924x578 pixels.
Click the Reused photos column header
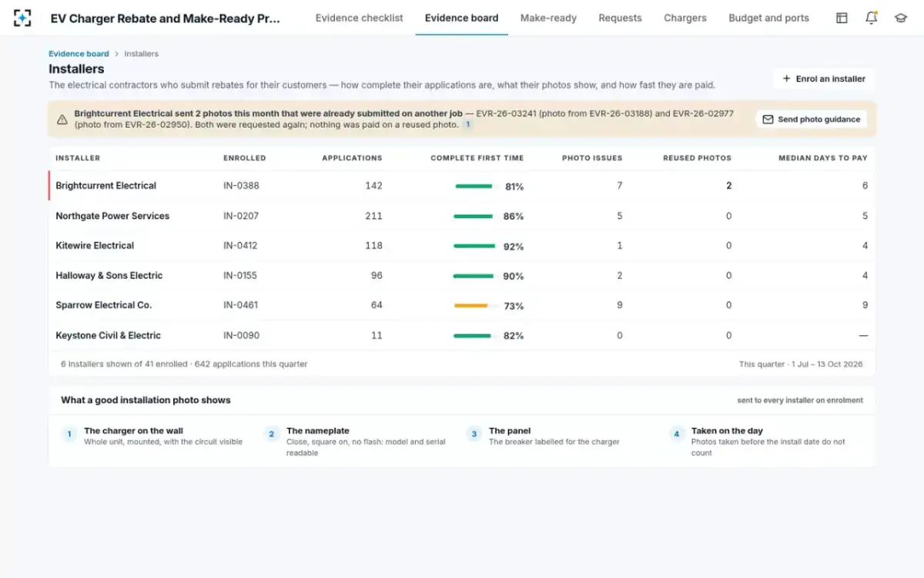click(x=697, y=158)
